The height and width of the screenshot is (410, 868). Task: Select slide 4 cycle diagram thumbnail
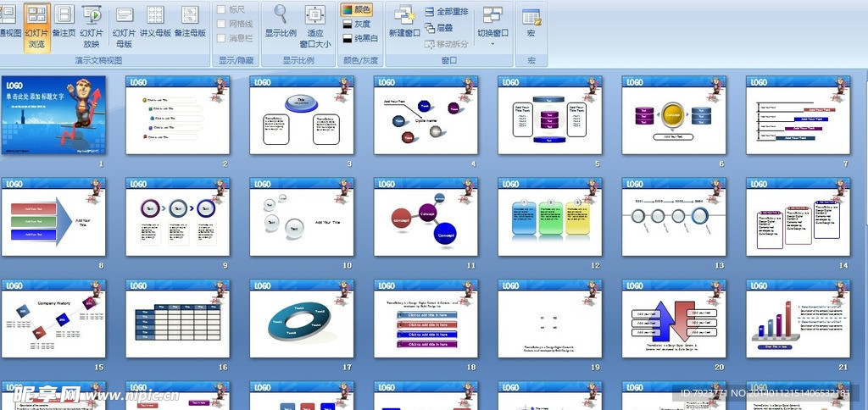(x=426, y=115)
